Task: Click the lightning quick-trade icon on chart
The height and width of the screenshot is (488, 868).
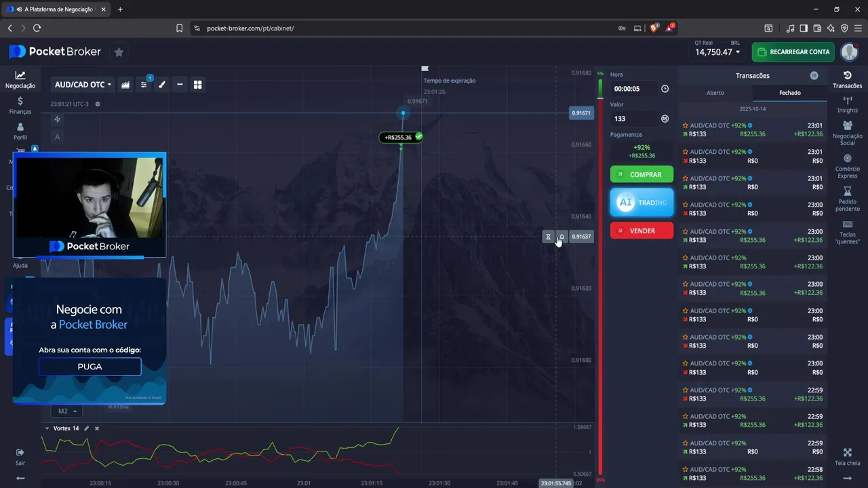Action: point(58,119)
